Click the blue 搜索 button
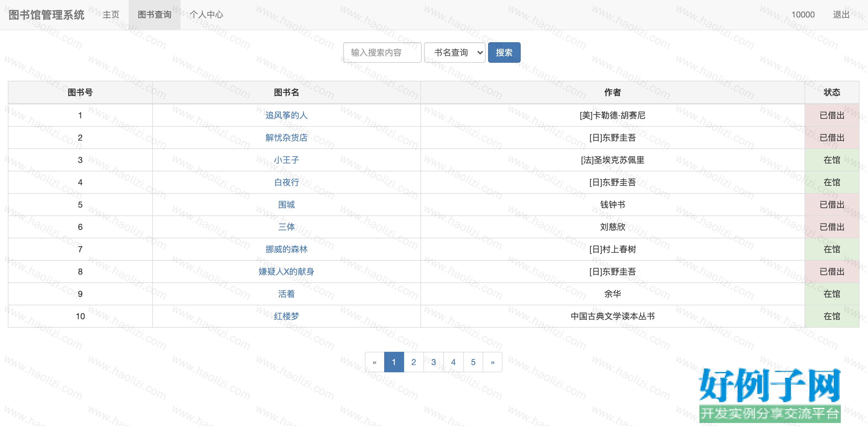Image resolution: width=868 pixels, height=426 pixels. point(504,52)
